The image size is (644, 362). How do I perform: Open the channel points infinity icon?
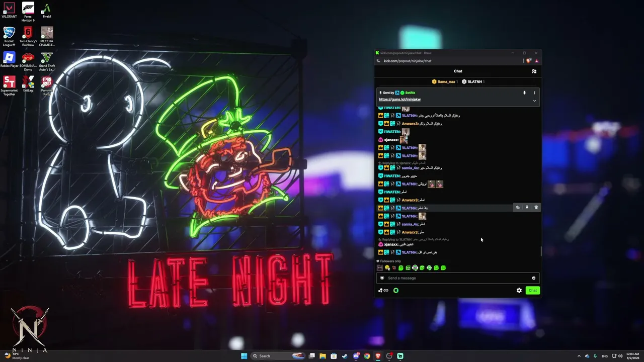(x=383, y=290)
